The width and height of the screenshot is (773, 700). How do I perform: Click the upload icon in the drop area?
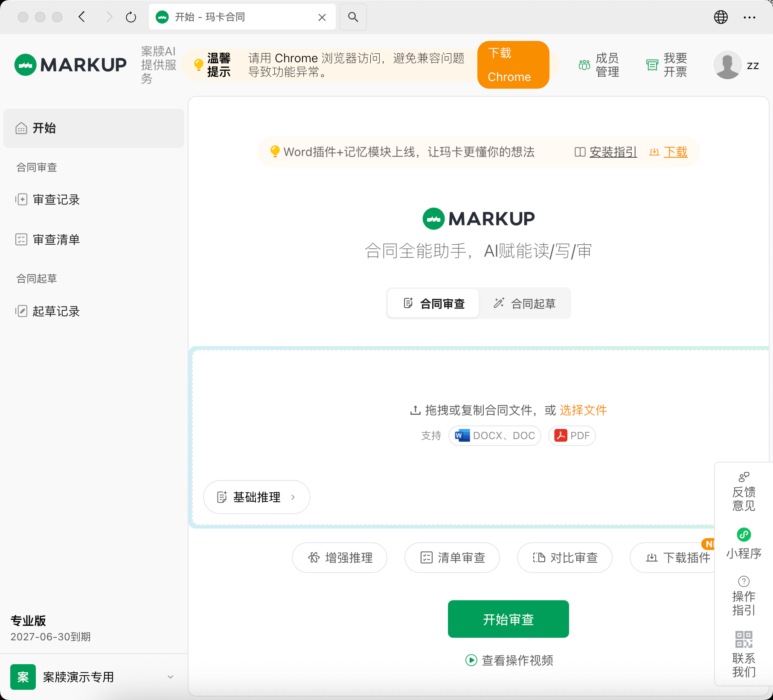coord(415,410)
